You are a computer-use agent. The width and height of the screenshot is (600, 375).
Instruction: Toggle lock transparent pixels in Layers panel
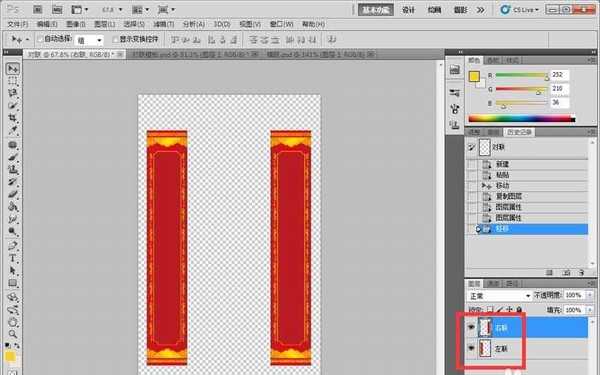[x=490, y=309]
